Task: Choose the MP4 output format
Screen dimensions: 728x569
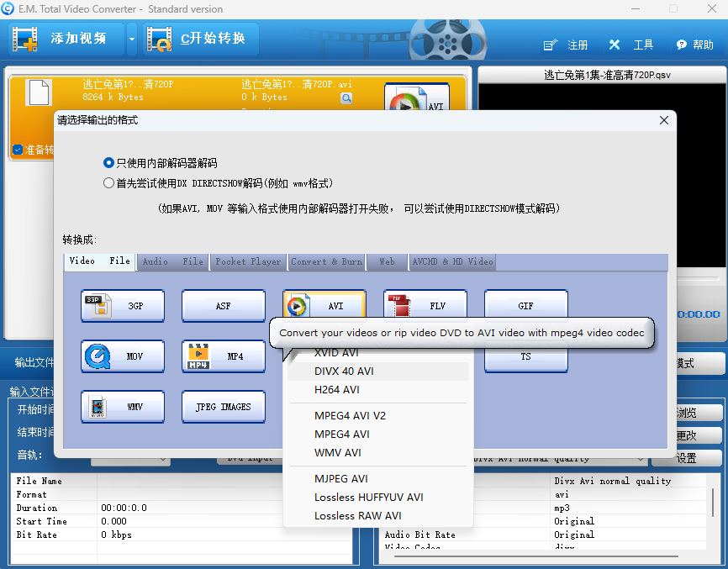Action: 224,356
